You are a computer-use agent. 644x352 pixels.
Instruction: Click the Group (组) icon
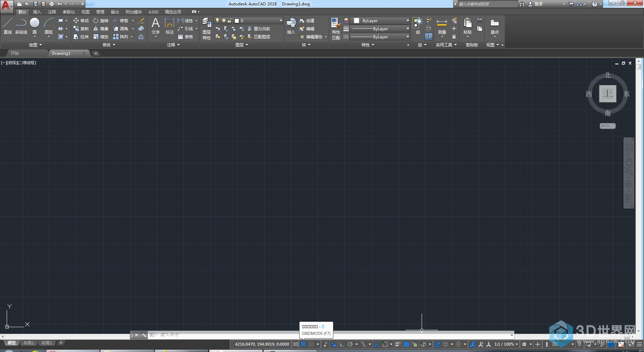418,26
